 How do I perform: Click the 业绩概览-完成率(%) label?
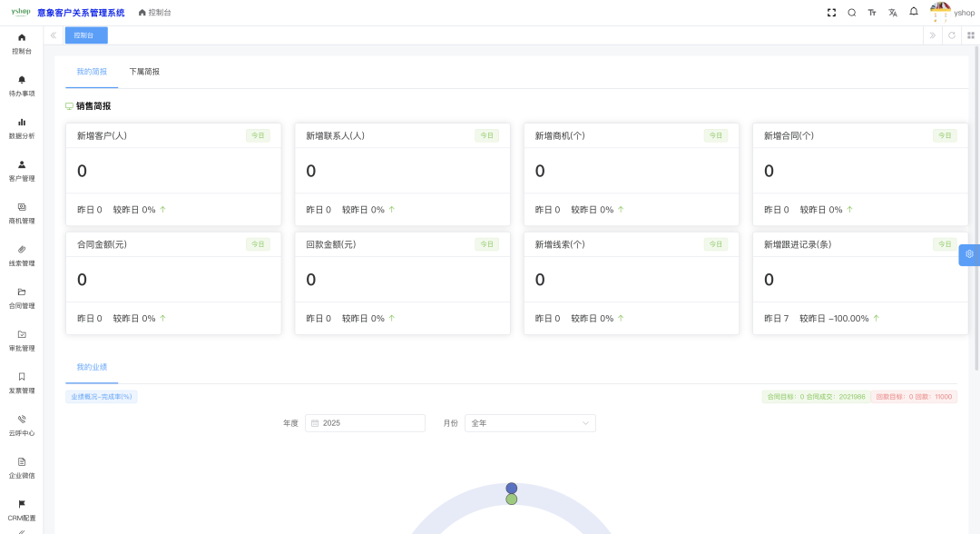click(100, 396)
